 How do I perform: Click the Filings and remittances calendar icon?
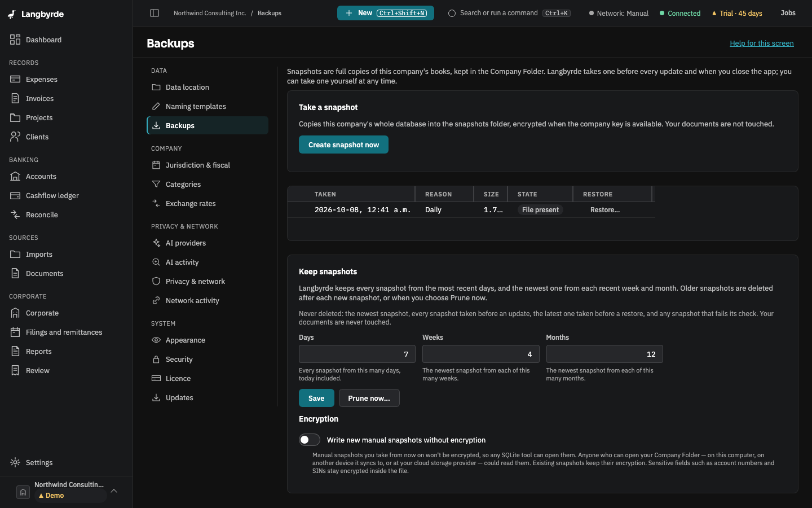point(15,332)
